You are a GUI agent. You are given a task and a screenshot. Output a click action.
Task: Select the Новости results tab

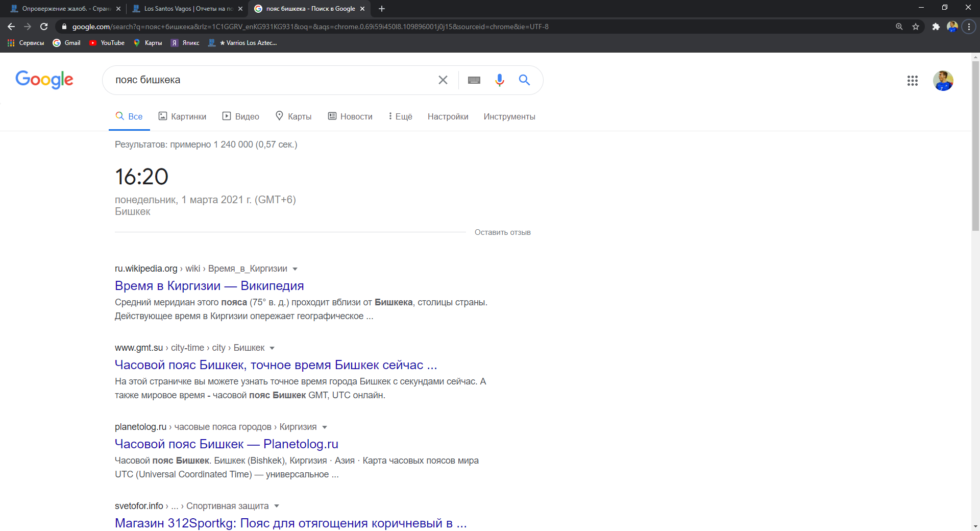pyautogui.click(x=350, y=116)
